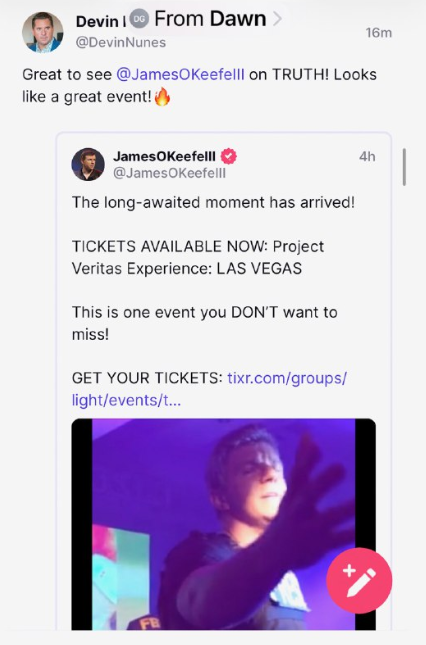The height and width of the screenshot is (645, 426).
Task: Tap the fire emoji in the post
Action: [x=162, y=97]
